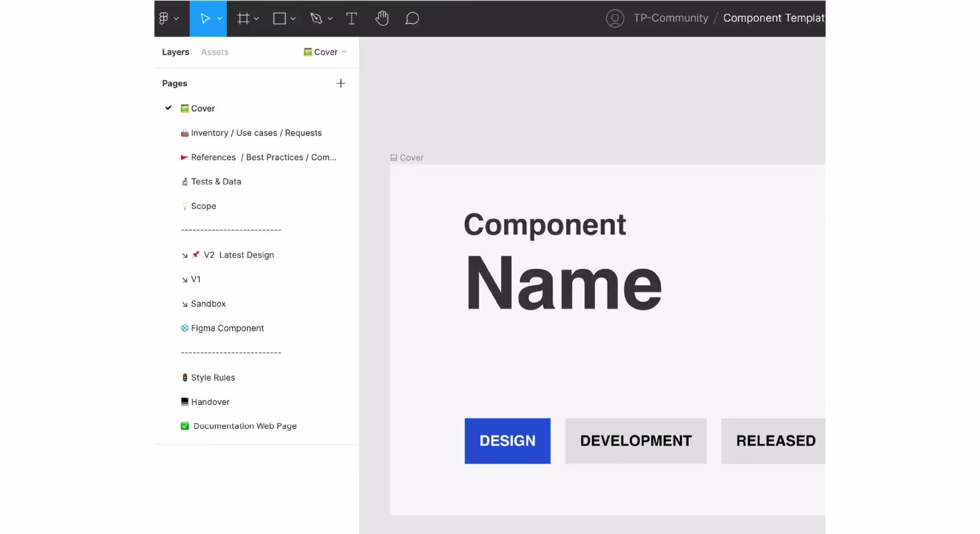Click the user avatar icon
Image resolution: width=980 pixels, height=534 pixels.
[615, 19]
